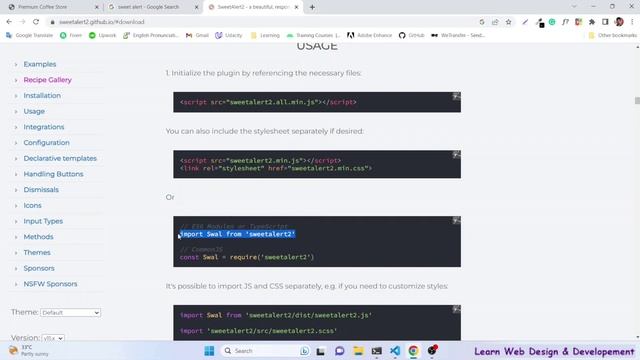The height and width of the screenshot is (360, 640).
Task: Click the eyedropper color picker extension
Action: (x=539, y=22)
